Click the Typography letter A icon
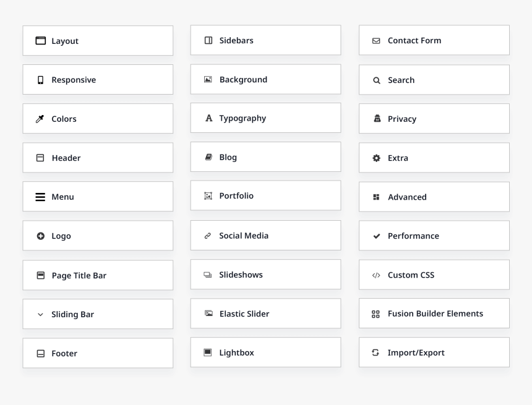The width and height of the screenshot is (532, 405). coord(208,118)
